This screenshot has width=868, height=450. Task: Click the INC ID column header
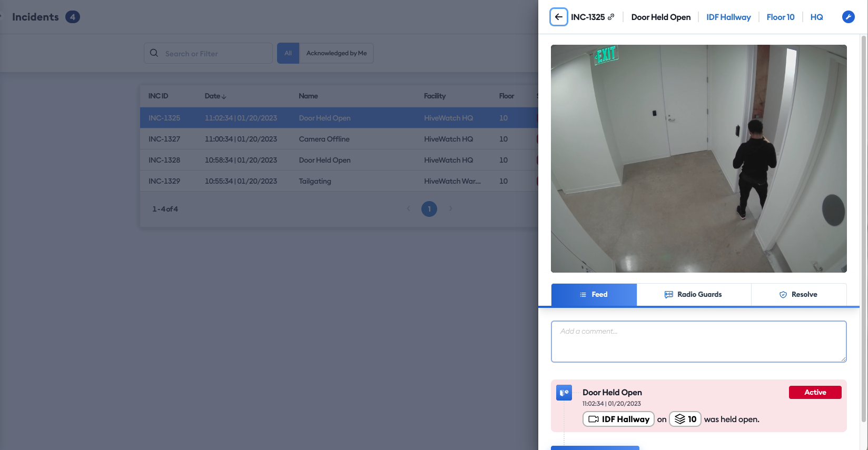coord(158,96)
